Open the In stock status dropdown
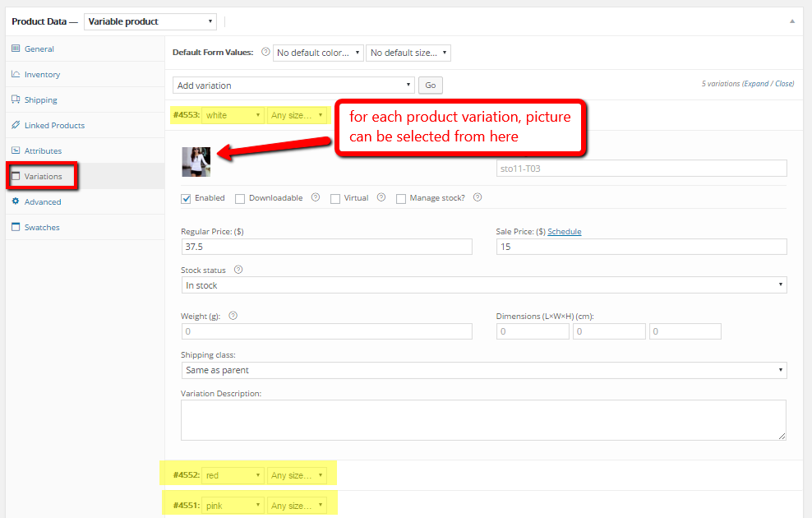The width and height of the screenshot is (812, 518). coord(484,284)
